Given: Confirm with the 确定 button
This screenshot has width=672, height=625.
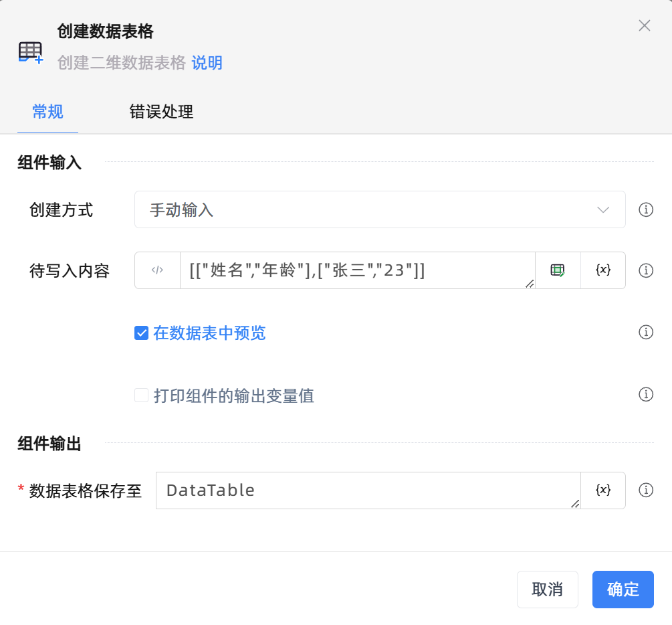Looking at the screenshot, I should pos(623,590).
